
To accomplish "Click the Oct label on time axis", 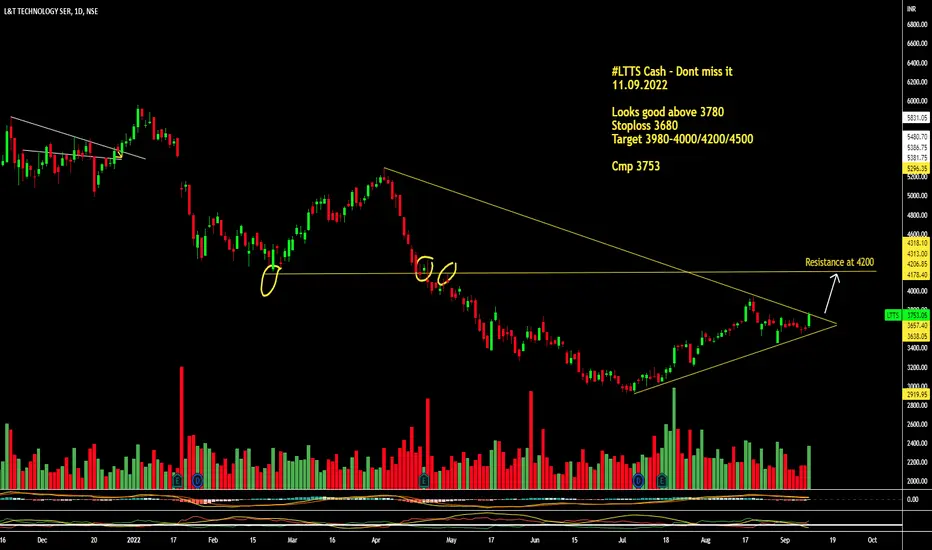I will (x=872, y=540).
